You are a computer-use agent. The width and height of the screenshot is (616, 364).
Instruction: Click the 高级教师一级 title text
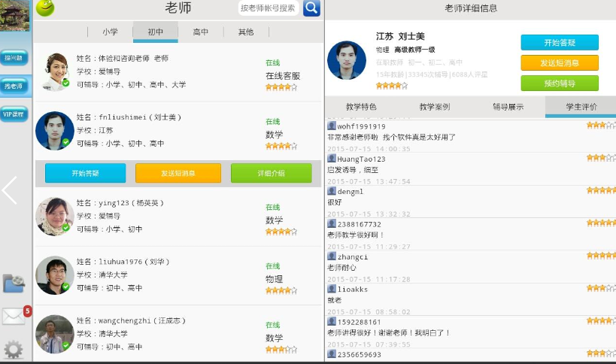pyautogui.click(x=414, y=50)
